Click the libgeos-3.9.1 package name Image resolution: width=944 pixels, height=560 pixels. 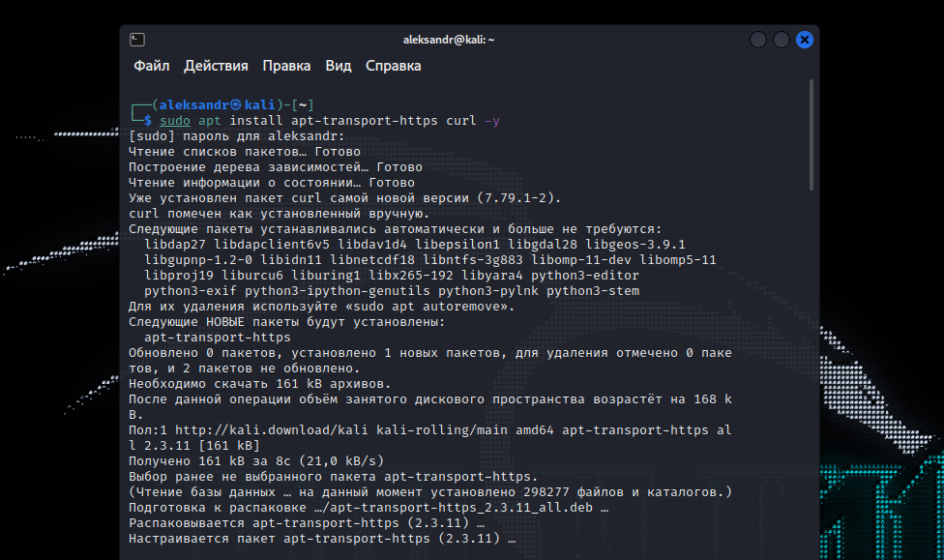click(x=635, y=245)
